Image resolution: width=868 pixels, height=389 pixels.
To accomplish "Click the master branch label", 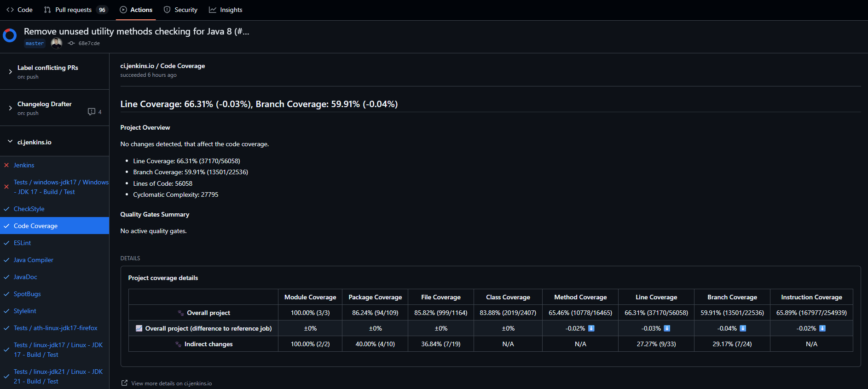I will point(35,43).
